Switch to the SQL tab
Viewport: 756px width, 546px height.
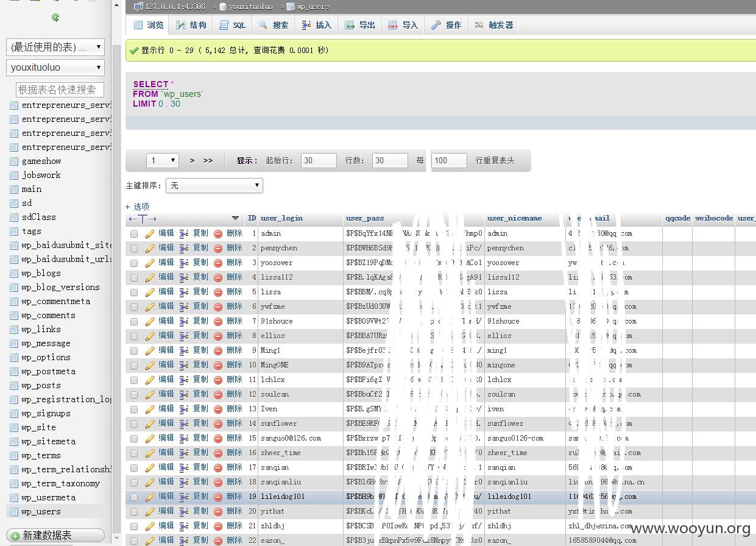pos(232,25)
